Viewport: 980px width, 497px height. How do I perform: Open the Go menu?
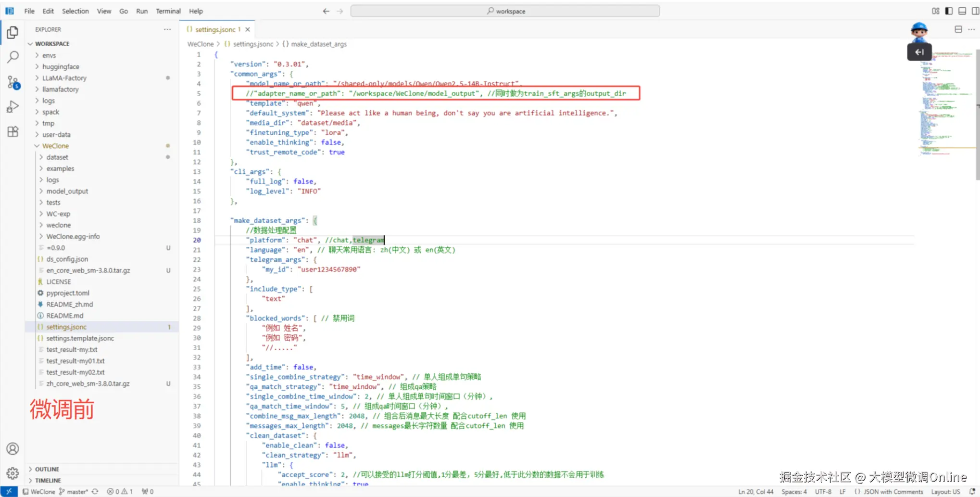point(124,11)
